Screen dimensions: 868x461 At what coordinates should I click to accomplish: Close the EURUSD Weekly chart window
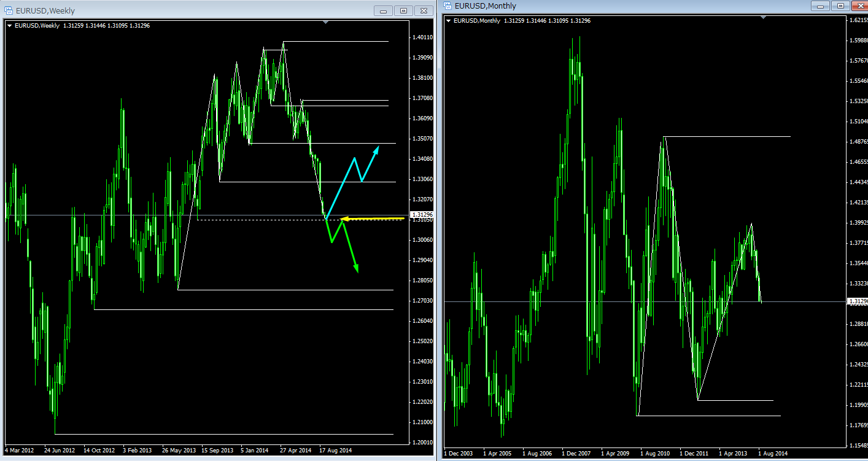point(424,11)
